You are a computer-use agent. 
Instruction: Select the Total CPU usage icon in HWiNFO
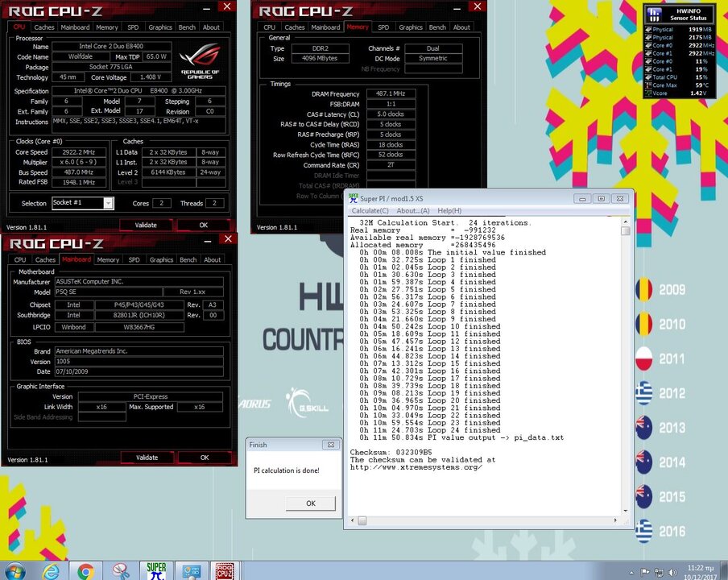tap(648, 77)
